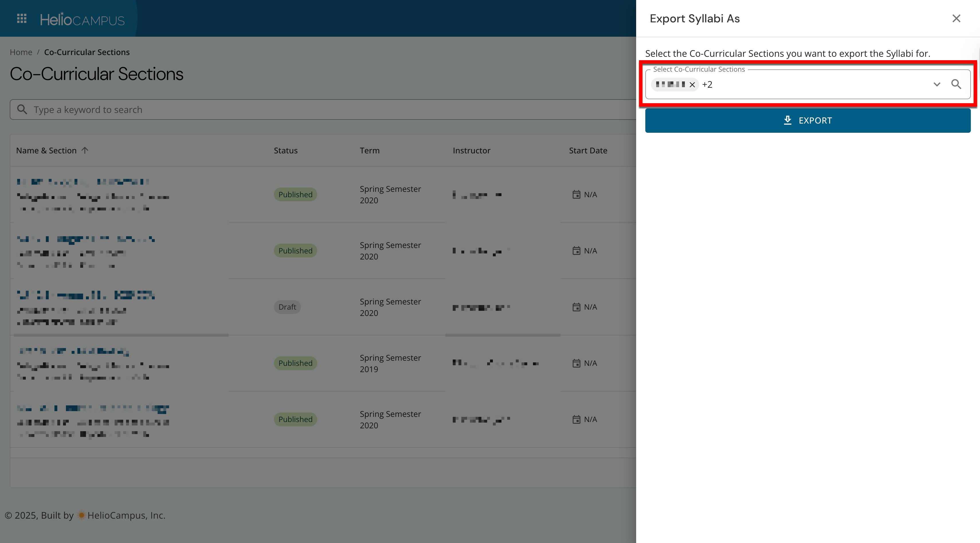Click the blue EXPORT button

point(808,121)
